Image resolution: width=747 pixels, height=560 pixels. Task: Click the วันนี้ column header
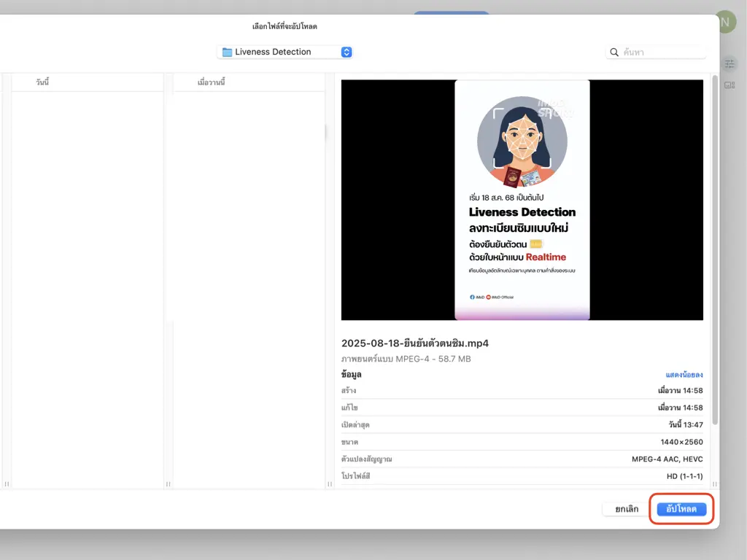(x=42, y=82)
